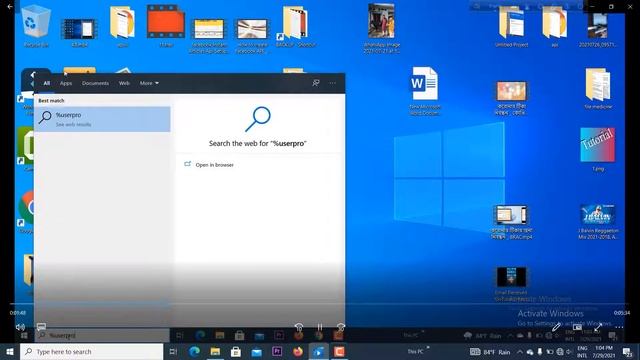Pause the playing video
This screenshot has width=640, height=360.
click(320, 327)
